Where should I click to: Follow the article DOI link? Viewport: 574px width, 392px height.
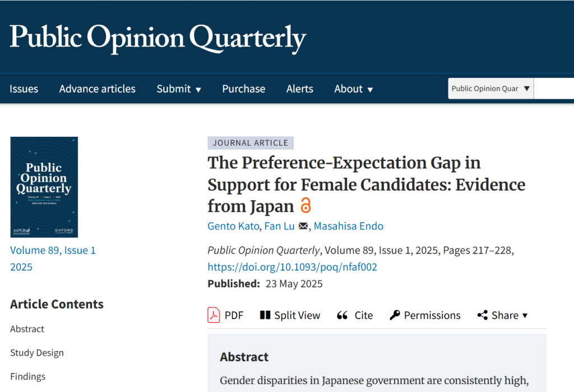(x=292, y=267)
